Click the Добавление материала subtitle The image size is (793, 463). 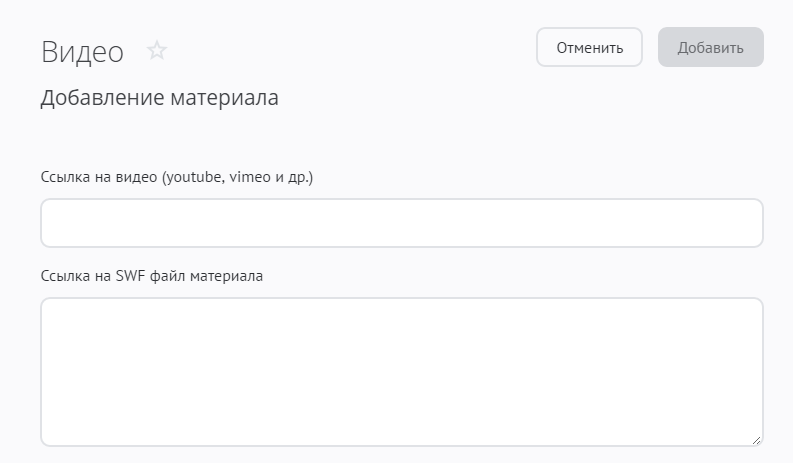pos(159,98)
